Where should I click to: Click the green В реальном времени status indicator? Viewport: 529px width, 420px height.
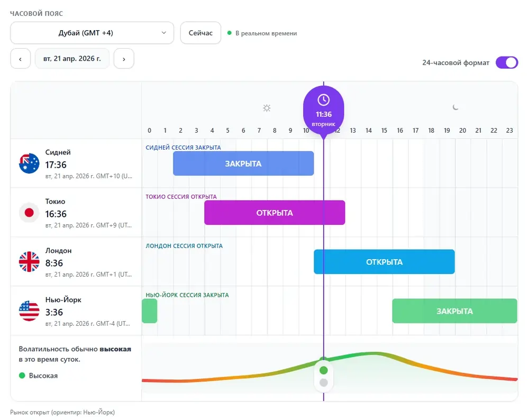[230, 33]
